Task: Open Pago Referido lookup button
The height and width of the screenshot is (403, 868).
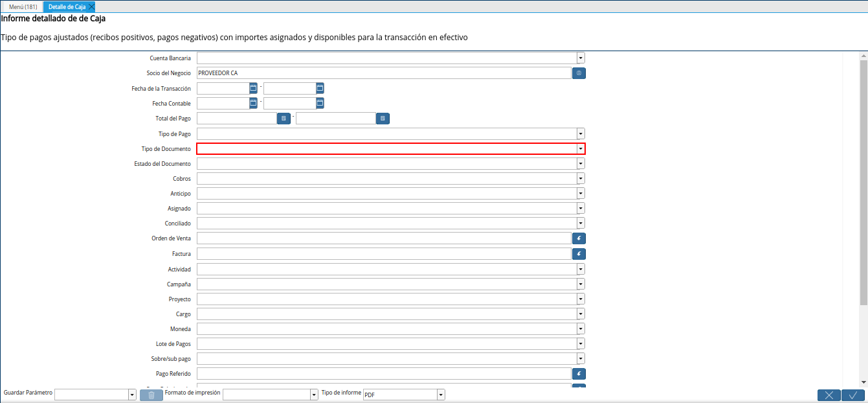Action: 579,374
